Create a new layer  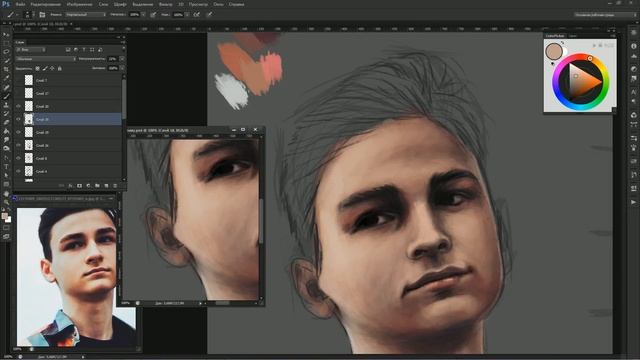tap(106, 186)
